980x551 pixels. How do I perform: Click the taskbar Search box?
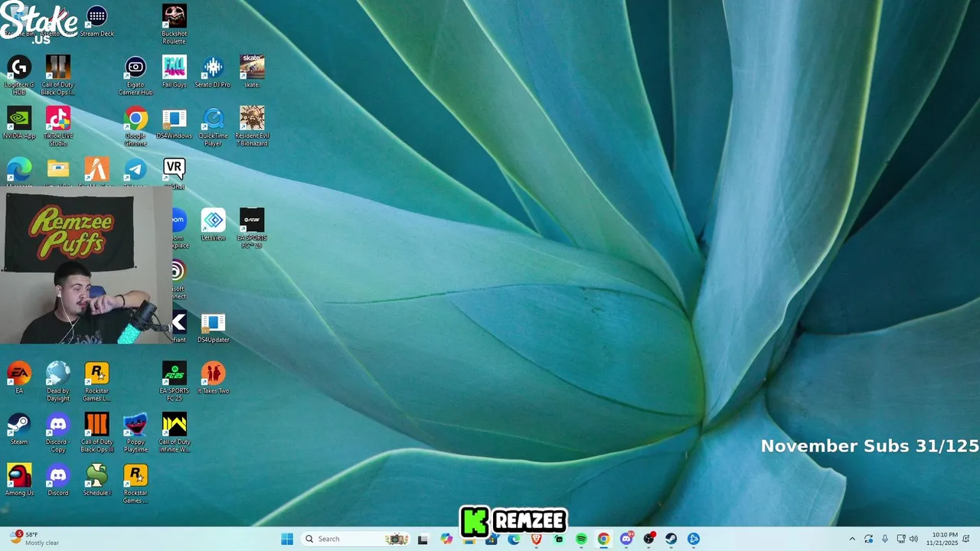tap(355, 539)
